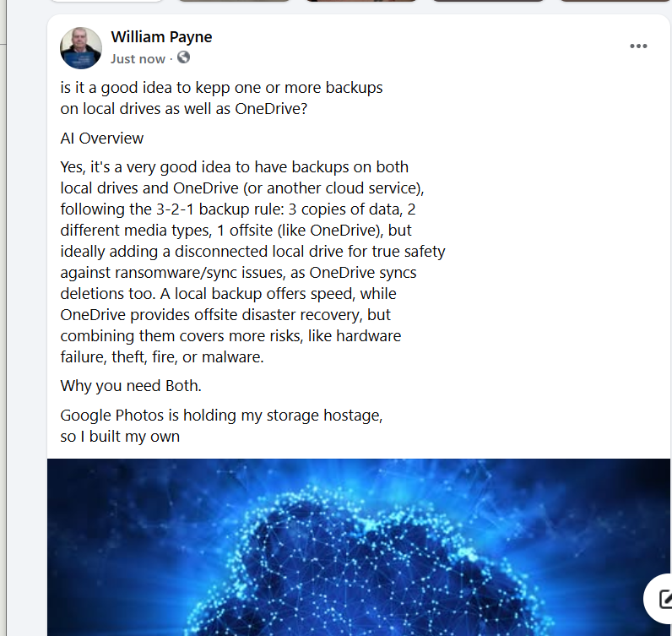Click the '3-2-1 backup rule' phrase

tap(219, 209)
